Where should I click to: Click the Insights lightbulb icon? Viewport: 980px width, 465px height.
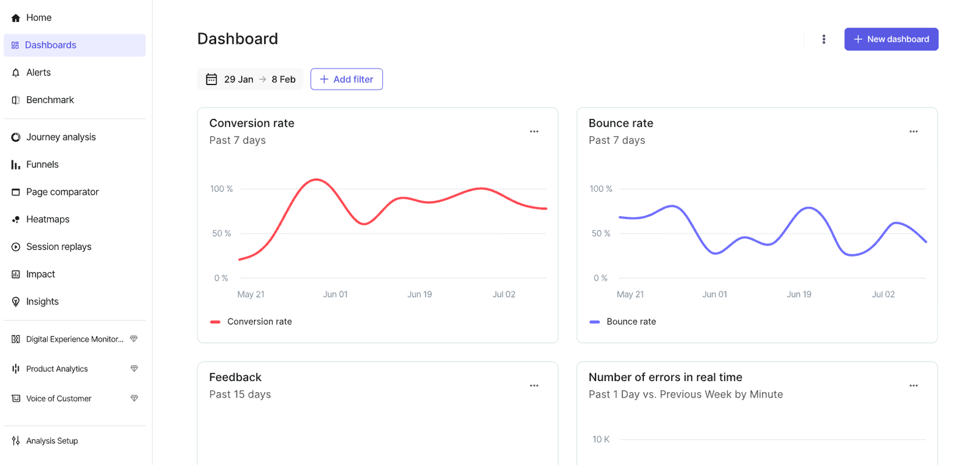click(16, 302)
